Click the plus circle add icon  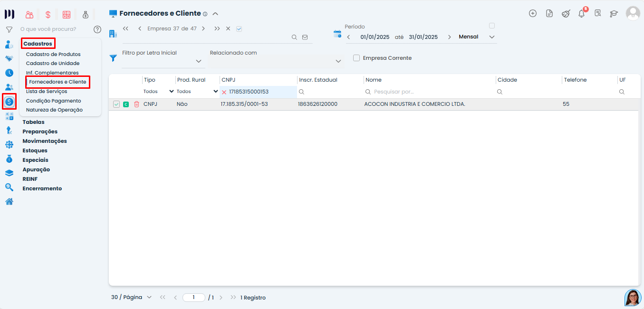(533, 13)
